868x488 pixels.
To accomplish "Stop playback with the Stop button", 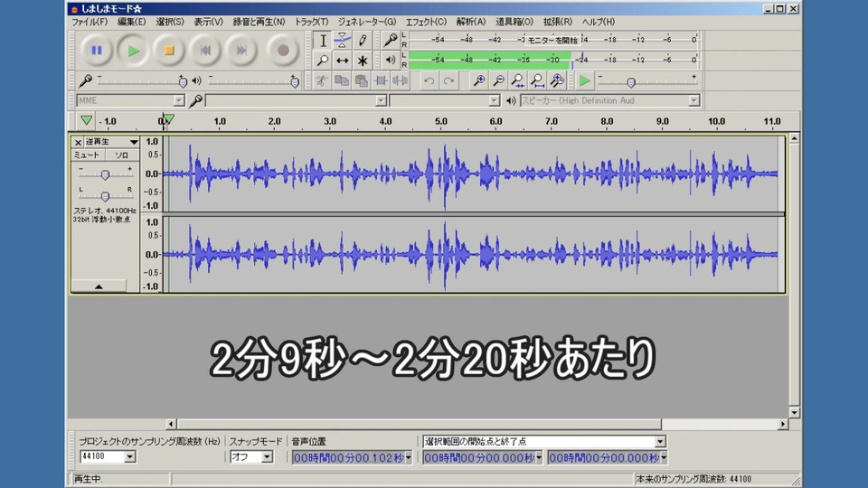I will point(169,51).
